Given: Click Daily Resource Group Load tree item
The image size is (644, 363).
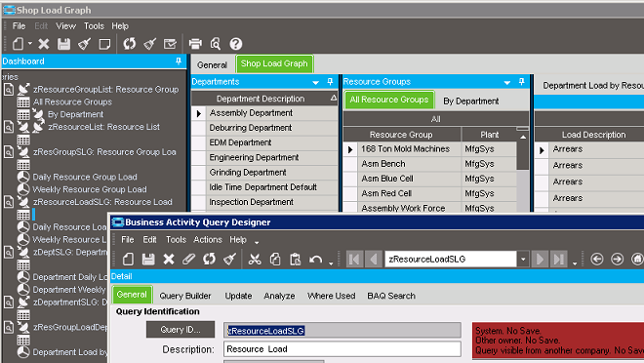Looking at the screenshot, I should point(85,177).
